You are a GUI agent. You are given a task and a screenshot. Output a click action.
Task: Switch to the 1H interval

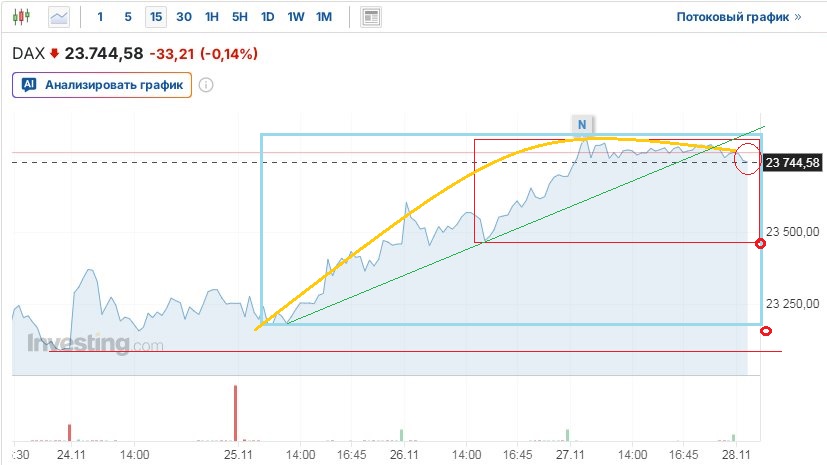coord(211,17)
